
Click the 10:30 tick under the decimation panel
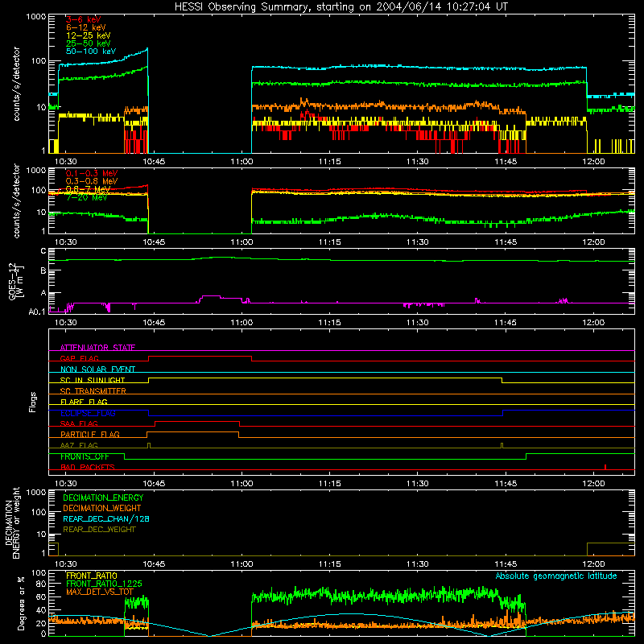pos(66,564)
